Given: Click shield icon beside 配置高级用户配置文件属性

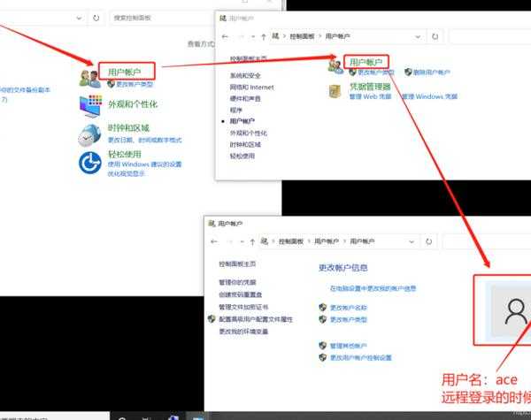Looking at the screenshot, I should coord(212,319).
